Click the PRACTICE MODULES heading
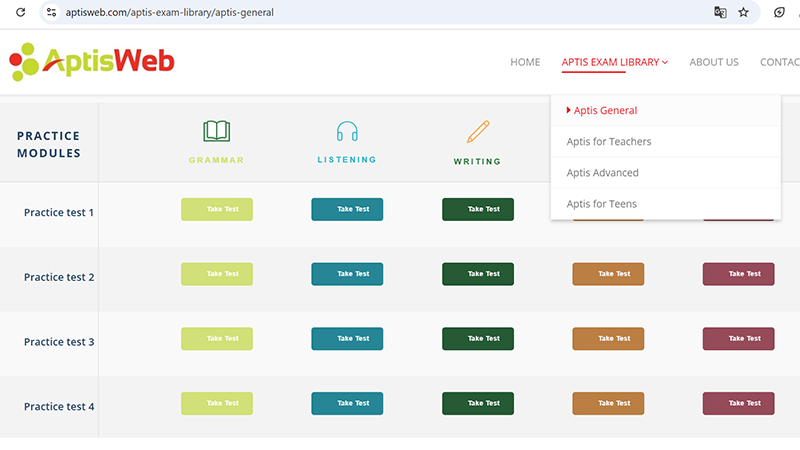The height and width of the screenshot is (450, 800). click(x=49, y=144)
